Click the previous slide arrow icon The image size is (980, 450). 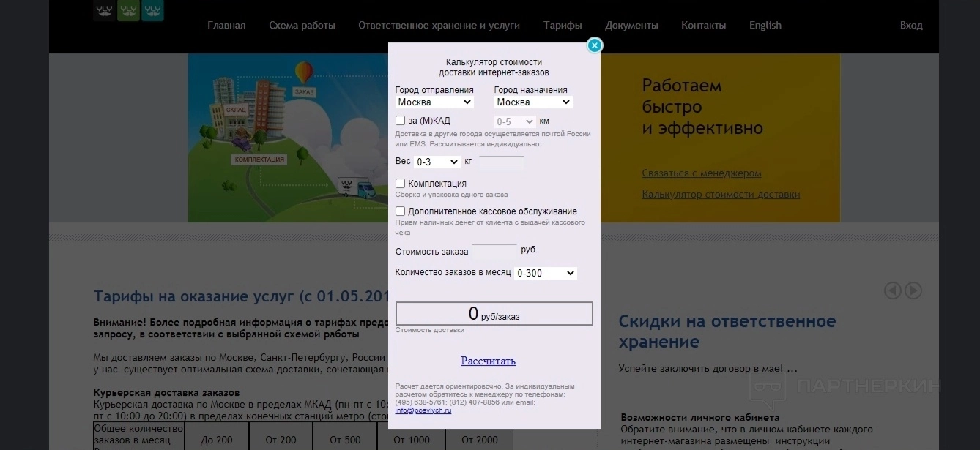(x=892, y=290)
